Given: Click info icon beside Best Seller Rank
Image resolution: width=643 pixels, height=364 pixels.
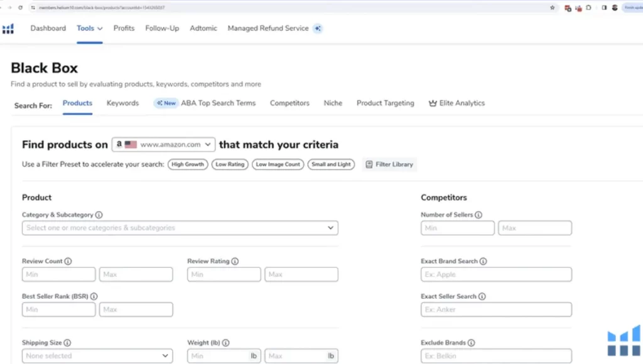Looking at the screenshot, I should point(94,296).
